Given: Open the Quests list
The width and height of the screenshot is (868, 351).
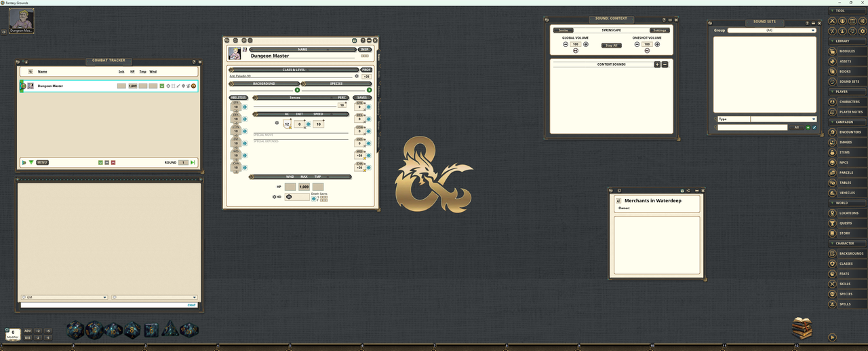Looking at the screenshot, I should click(848, 223).
